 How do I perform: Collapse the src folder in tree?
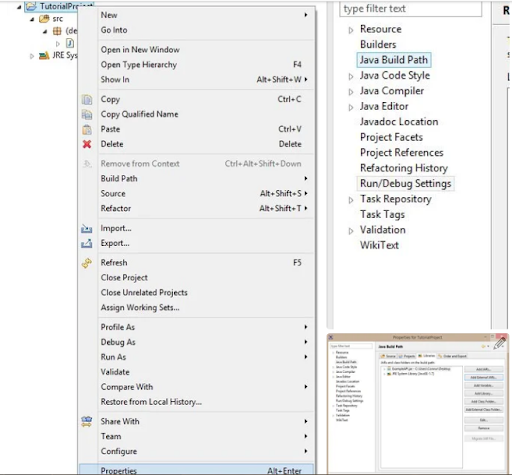point(32,19)
